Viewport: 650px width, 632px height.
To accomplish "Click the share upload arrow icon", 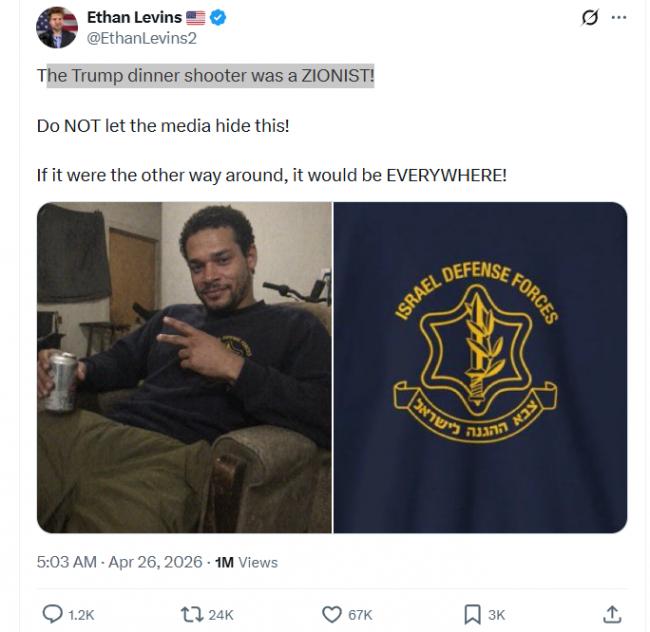I will (613, 613).
